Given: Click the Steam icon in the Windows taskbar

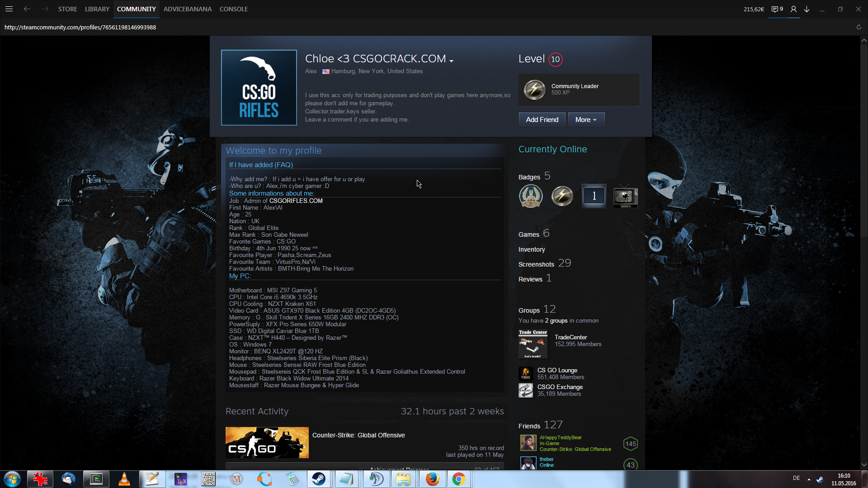Looking at the screenshot, I should 319,479.
